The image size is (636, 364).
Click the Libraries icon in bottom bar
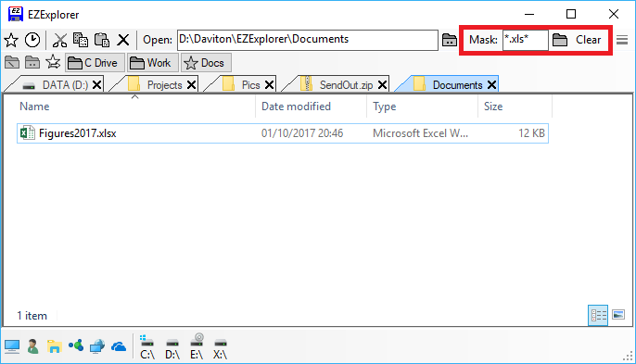54,347
